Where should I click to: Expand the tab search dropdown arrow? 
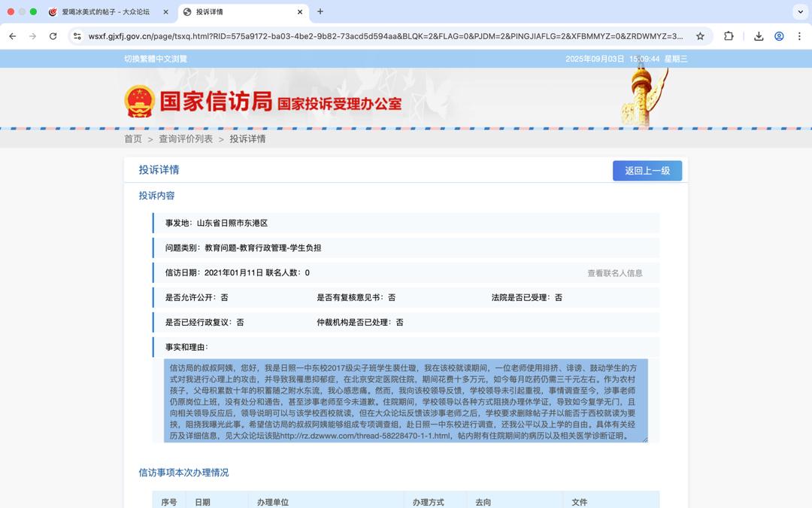[x=799, y=12]
